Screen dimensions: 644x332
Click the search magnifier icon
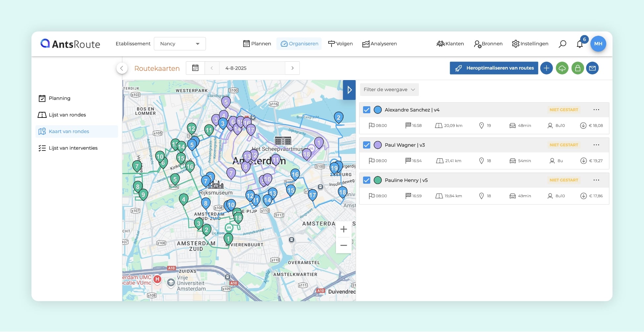(x=562, y=44)
